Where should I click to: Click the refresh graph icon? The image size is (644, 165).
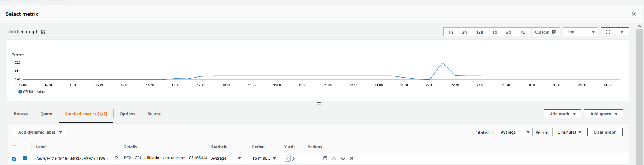click(x=608, y=32)
